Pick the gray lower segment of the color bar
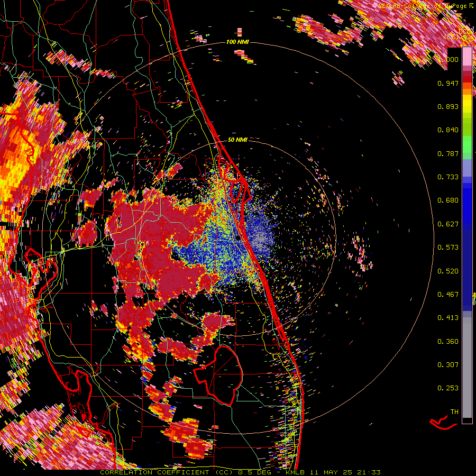Screen dimensions: 476x476 [467, 368]
